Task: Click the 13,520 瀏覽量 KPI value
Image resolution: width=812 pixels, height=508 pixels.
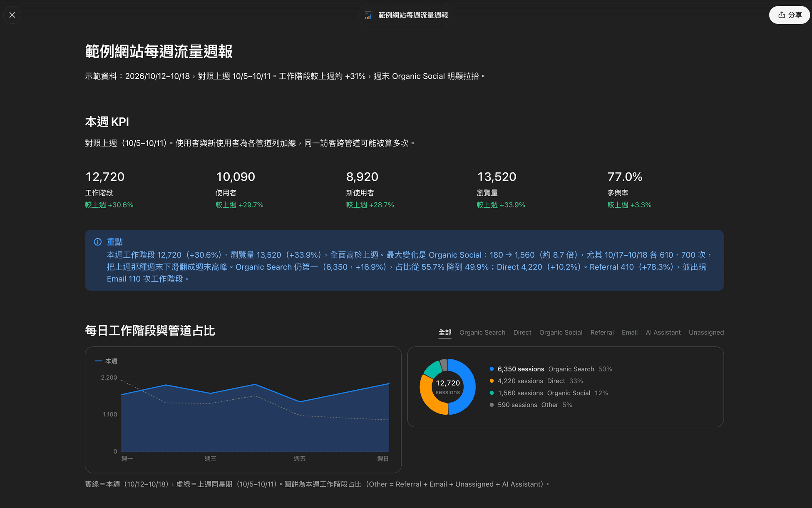Action: (497, 177)
